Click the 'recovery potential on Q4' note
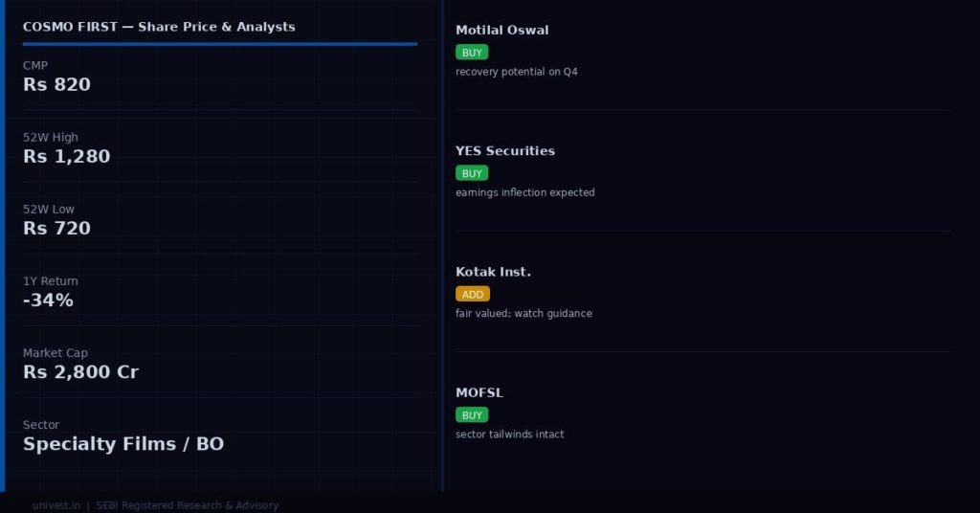The width and height of the screenshot is (980, 513). (517, 72)
